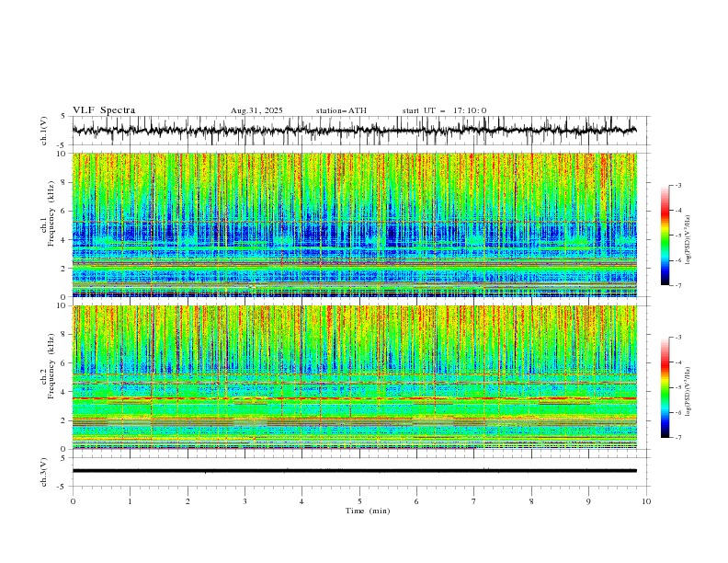Click the "start UT = 17:10:0" label

tap(444, 110)
